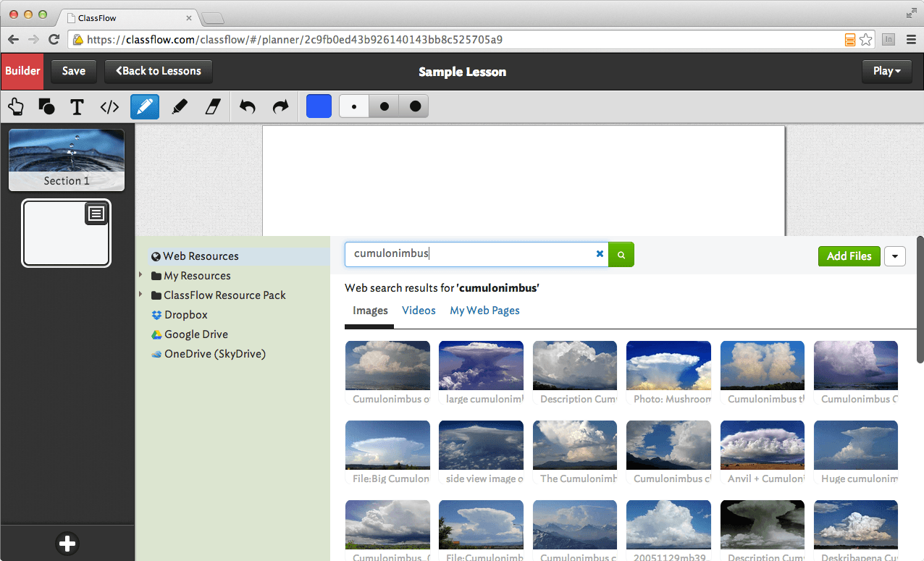Image resolution: width=924 pixels, height=561 pixels.
Task: Open the embed code tool
Action: [109, 107]
